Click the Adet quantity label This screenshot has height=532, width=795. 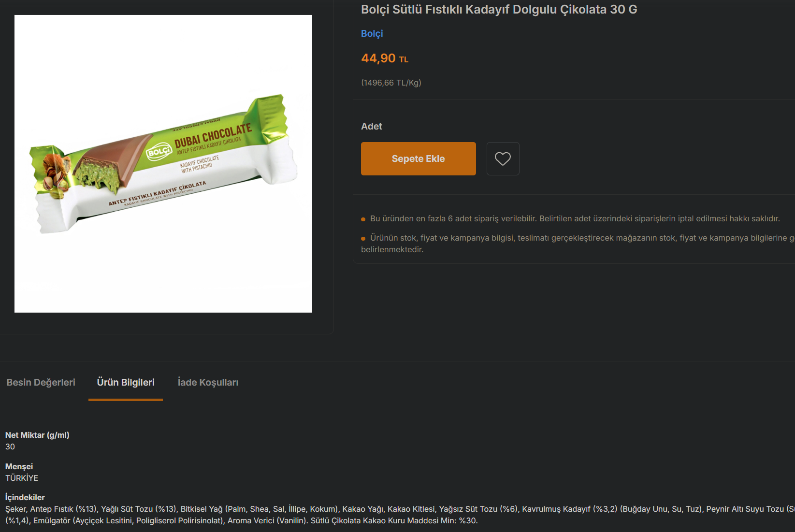pyautogui.click(x=372, y=126)
